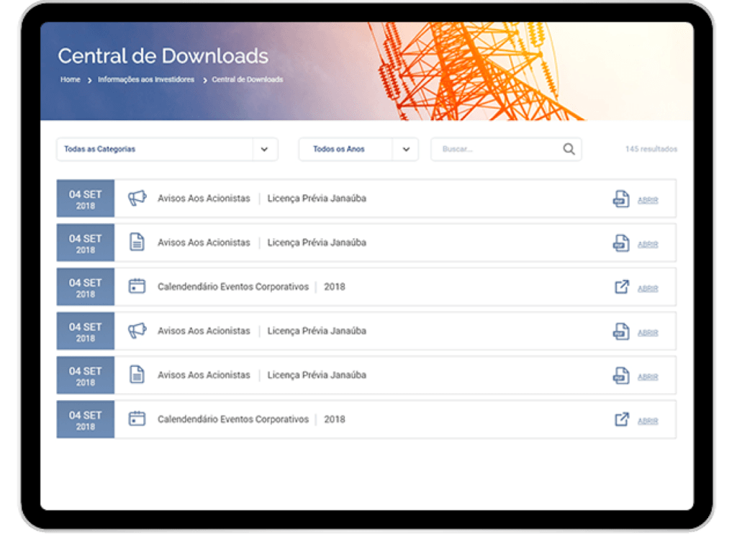Viewport: 737px width, 560px height.
Task: Click the calendar icon in third row
Action: coord(137,286)
